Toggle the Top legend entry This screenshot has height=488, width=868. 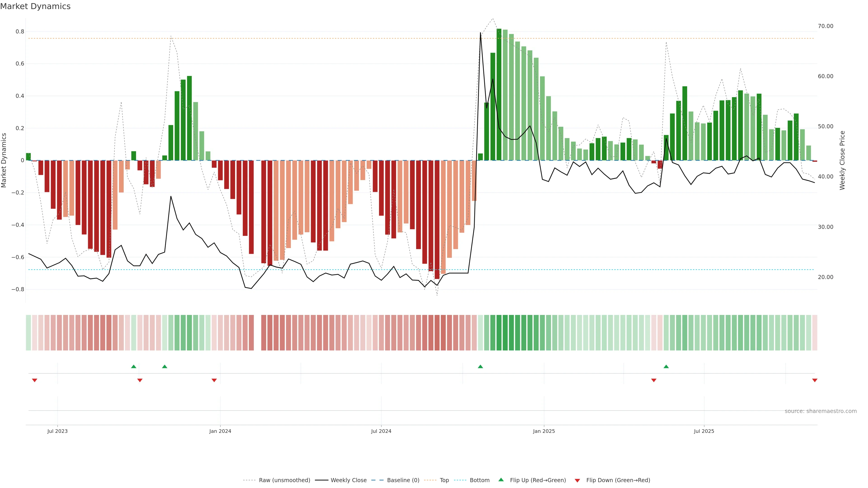point(444,480)
